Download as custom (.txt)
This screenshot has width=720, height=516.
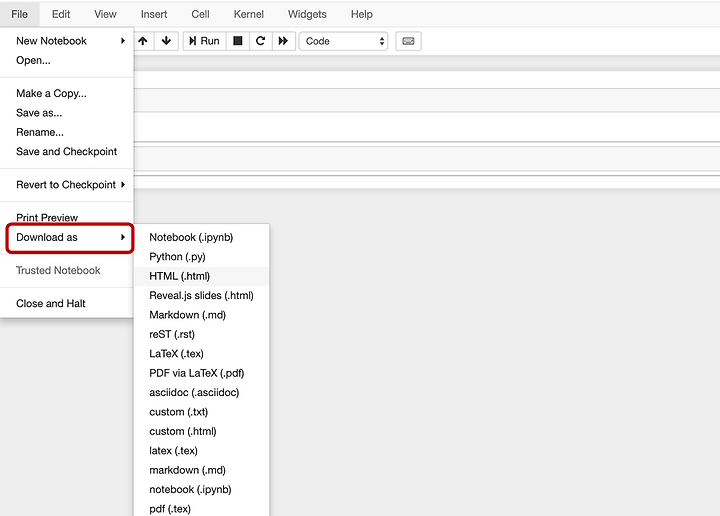pos(202,412)
